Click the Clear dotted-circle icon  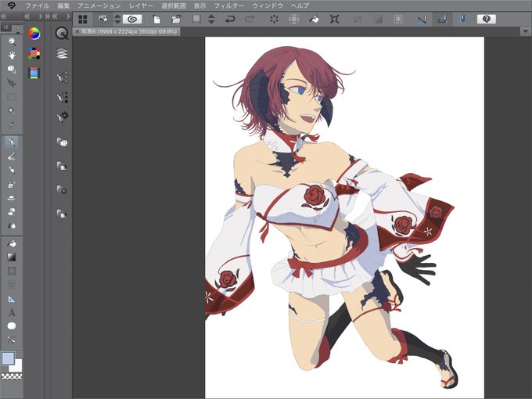coord(274,20)
